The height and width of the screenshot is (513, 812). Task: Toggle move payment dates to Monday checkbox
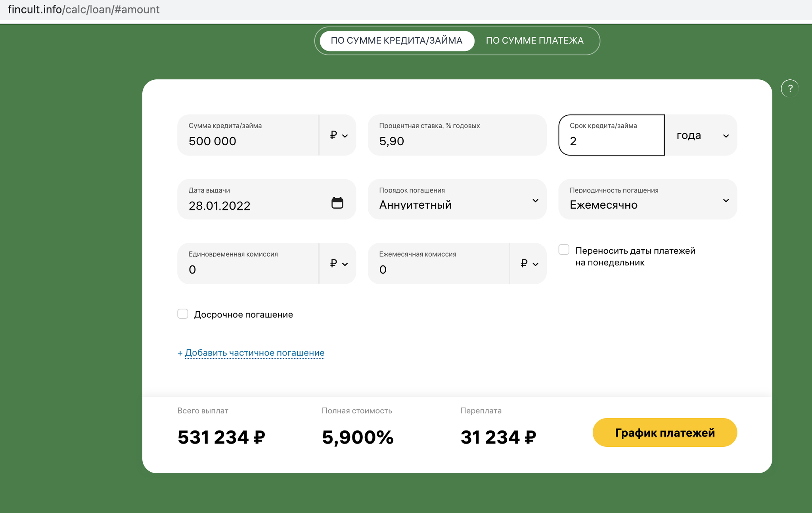tap(564, 250)
